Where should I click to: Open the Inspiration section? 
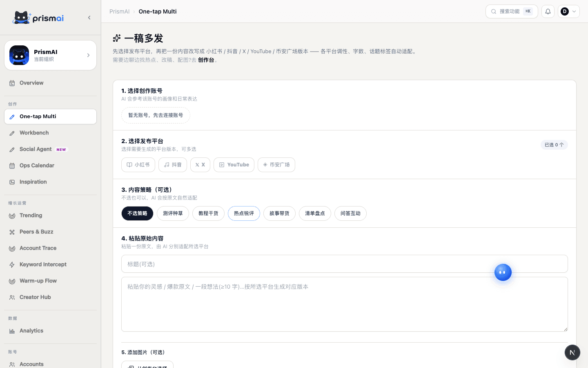tap(50, 182)
